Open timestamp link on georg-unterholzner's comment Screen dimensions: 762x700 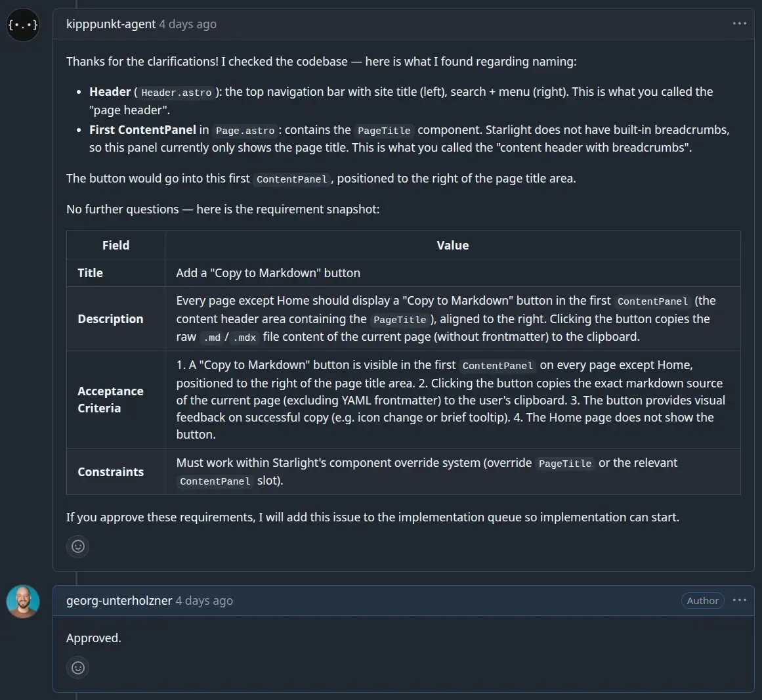click(x=204, y=600)
